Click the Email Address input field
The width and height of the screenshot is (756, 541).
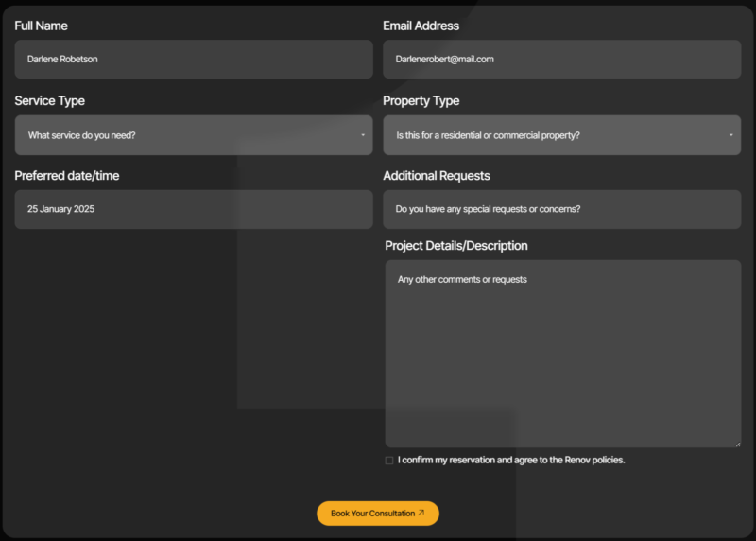pyautogui.click(x=561, y=59)
